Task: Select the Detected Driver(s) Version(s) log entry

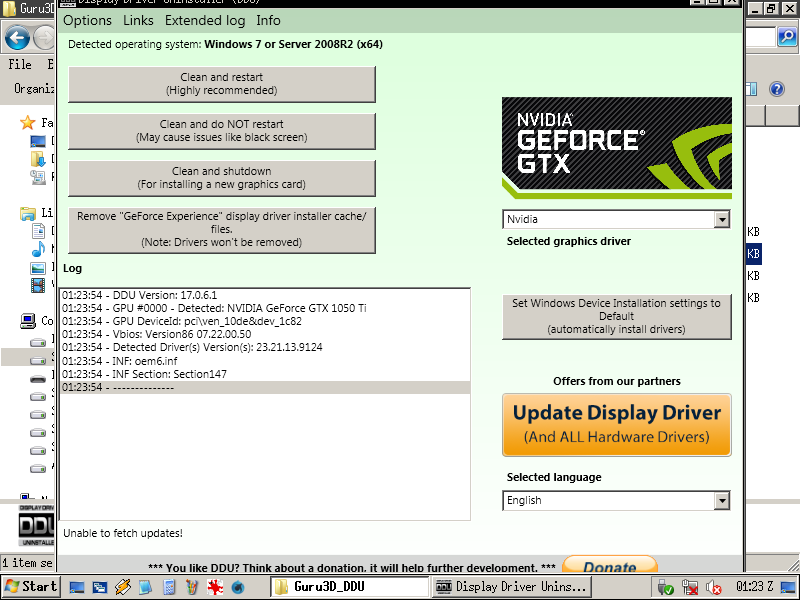Action: tap(265, 347)
